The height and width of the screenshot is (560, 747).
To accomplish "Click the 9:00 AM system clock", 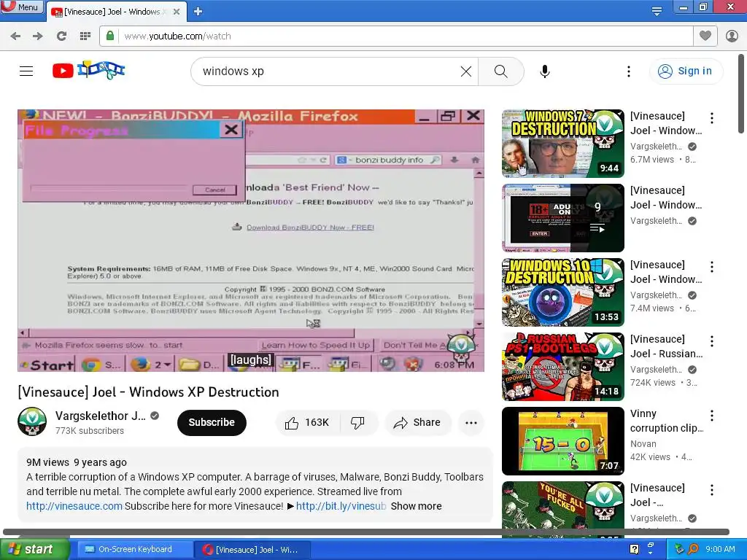I will point(720,549).
